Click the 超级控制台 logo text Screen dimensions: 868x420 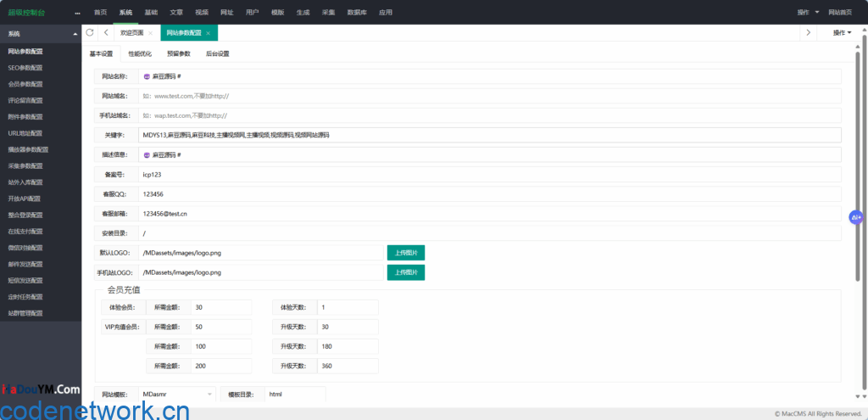click(x=26, y=12)
